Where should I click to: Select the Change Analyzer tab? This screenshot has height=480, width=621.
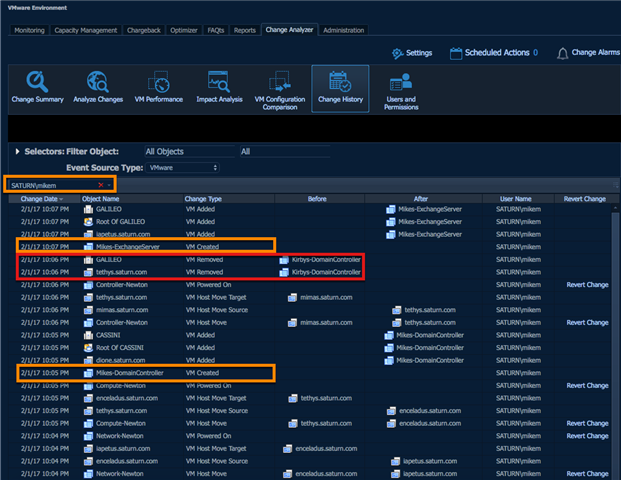tap(289, 30)
